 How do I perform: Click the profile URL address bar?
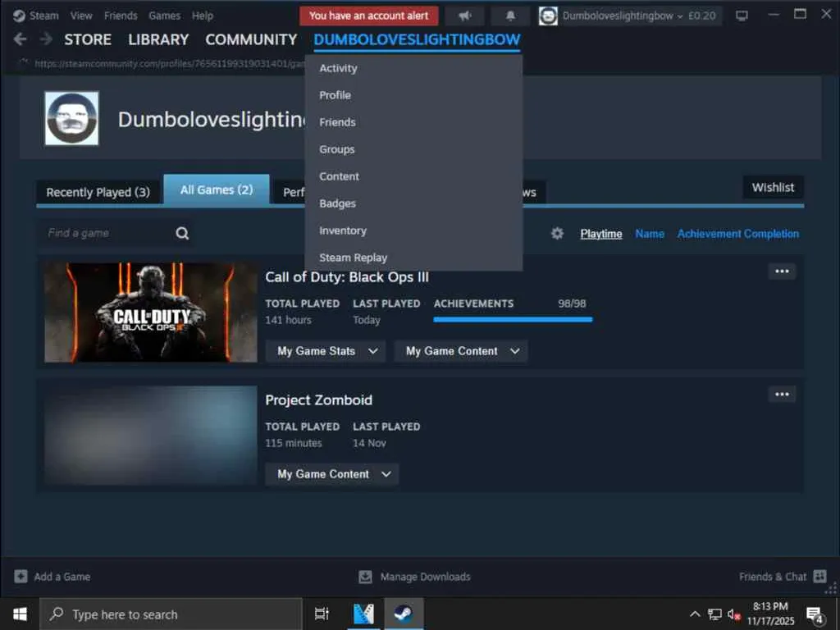169,64
